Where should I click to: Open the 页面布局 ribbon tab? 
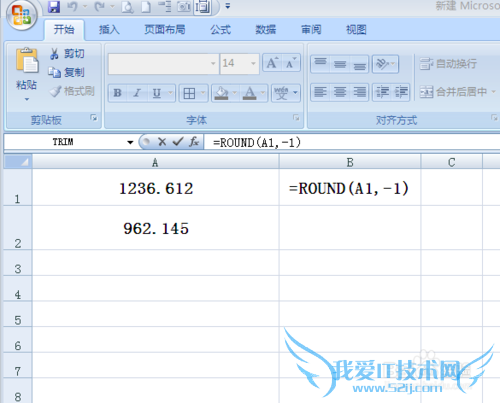pyautogui.click(x=165, y=30)
